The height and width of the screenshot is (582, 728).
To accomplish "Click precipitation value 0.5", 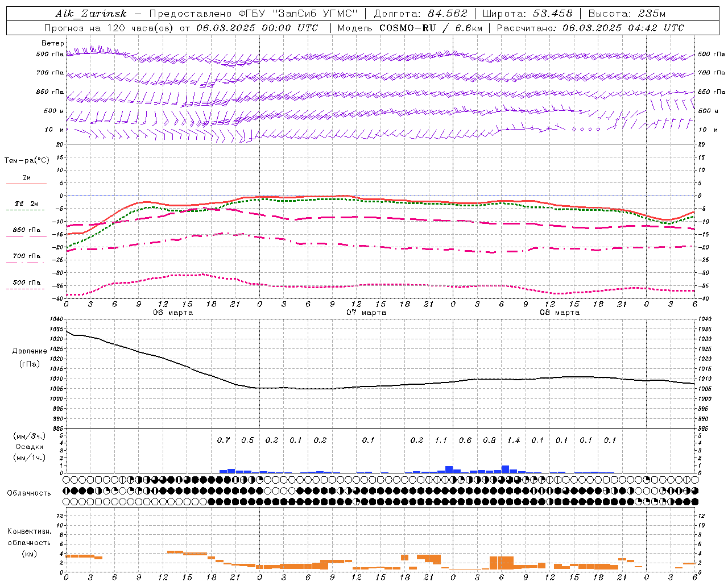I will tap(247, 440).
